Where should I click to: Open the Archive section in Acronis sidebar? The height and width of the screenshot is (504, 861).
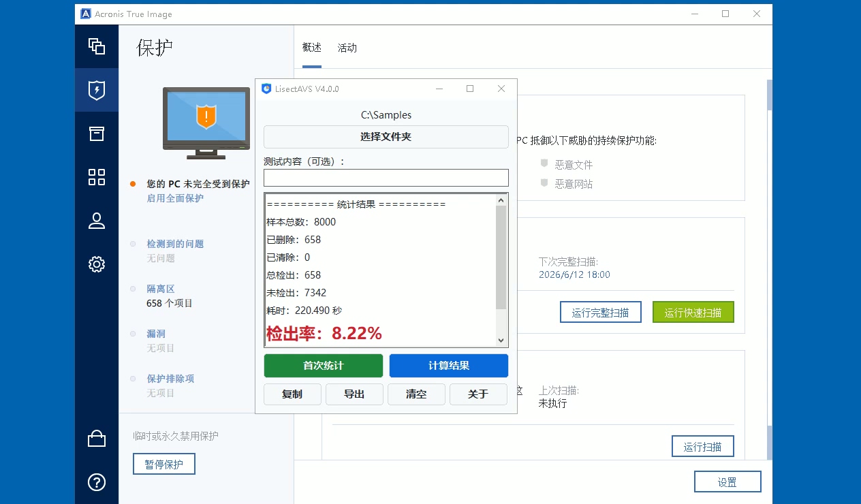97,133
